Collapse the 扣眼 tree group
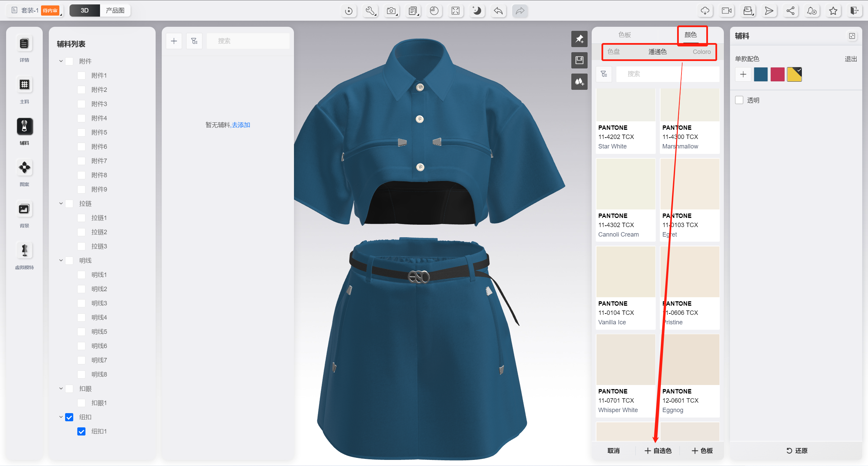Screen dimensions: 868x466 pos(61,389)
